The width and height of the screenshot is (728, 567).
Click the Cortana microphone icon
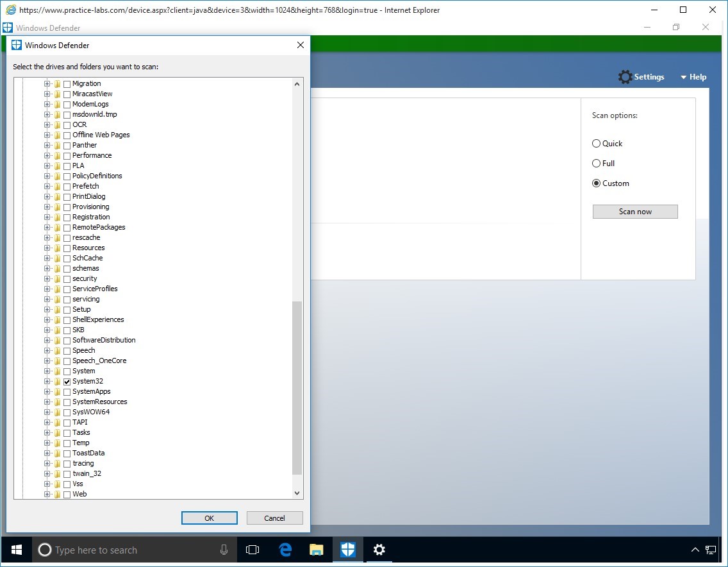coord(224,550)
